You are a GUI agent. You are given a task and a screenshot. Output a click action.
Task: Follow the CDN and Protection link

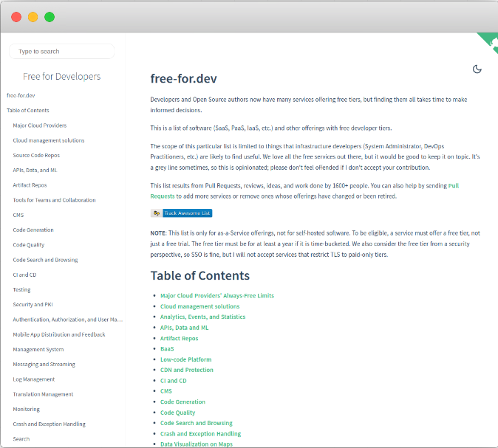click(x=187, y=370)
